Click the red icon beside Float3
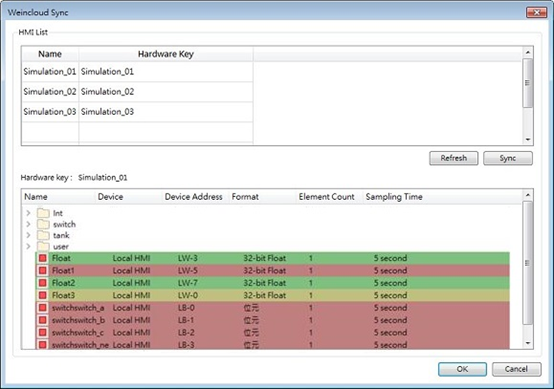Viewport: 554px width, 389px height. tap(43, 295)
